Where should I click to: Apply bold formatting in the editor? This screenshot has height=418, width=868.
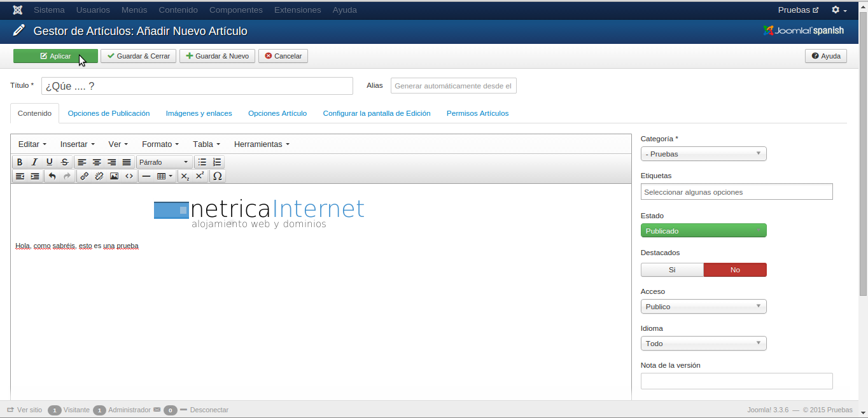[20, 162]
